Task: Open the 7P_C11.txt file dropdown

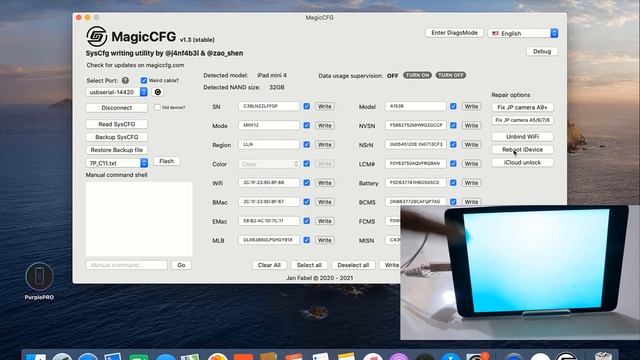Action: tap(117, 163)
